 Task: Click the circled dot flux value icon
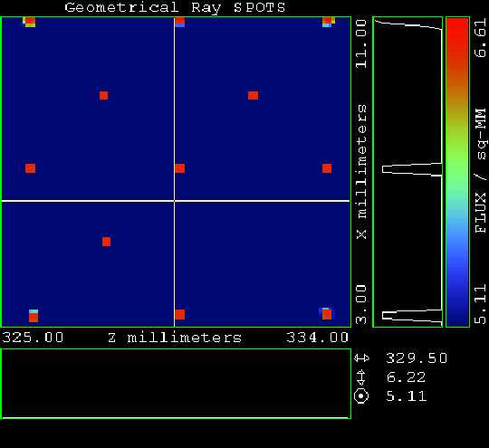[361, 396]
